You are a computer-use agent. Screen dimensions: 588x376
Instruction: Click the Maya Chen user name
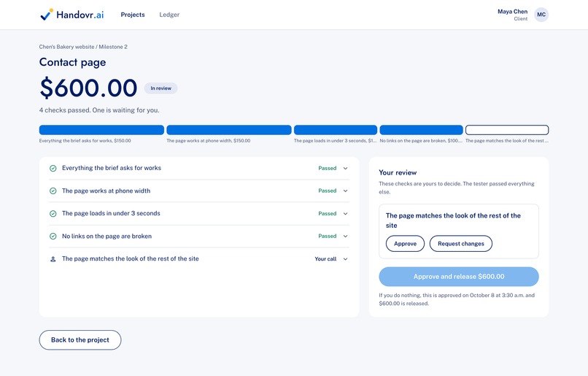[x=512, y=12]
